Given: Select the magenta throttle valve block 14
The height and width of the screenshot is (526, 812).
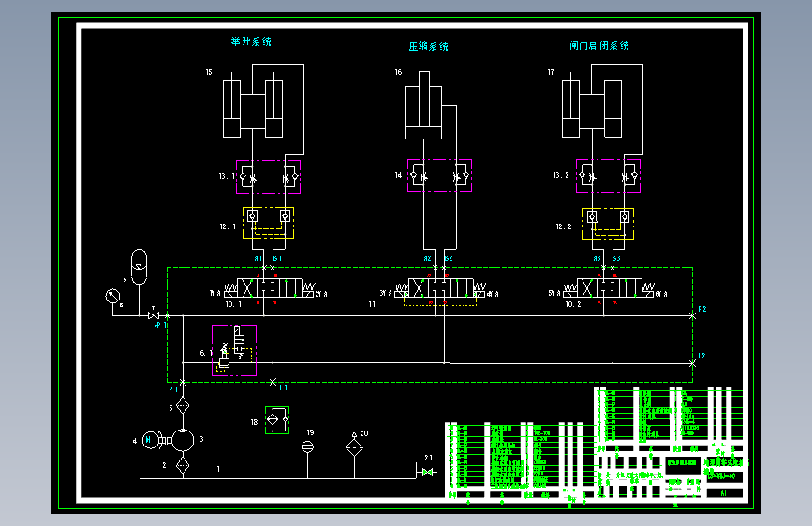Looking at the screenshot, I should tap(439, 176).
